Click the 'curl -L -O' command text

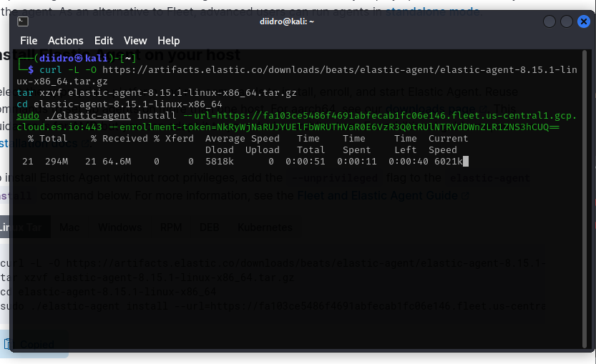click(68, 70)
